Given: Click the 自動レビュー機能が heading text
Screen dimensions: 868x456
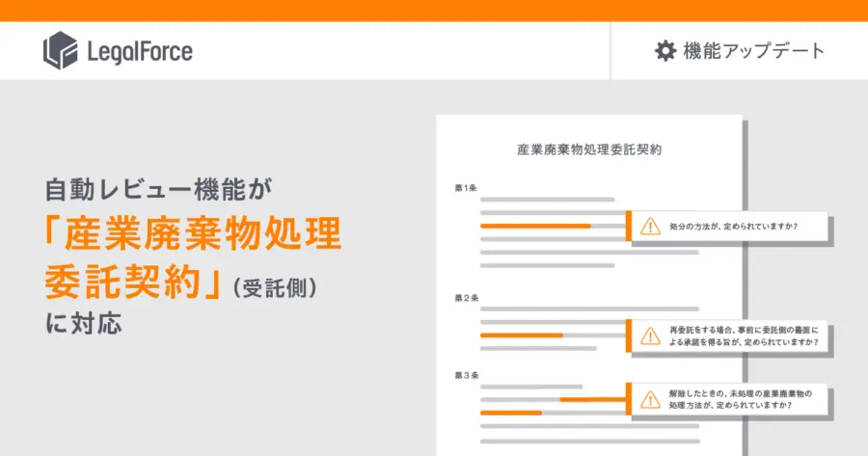Looking at the screenshot, I should [x=158, y=189].
